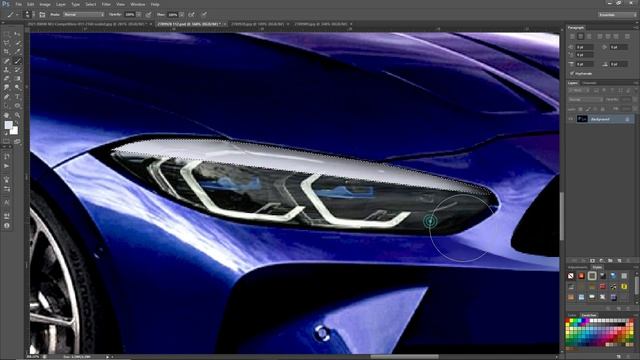Viewport: 640px width, 360px height.
Task: Toggle lock position in Layers panel
Action: pos(596,109)
